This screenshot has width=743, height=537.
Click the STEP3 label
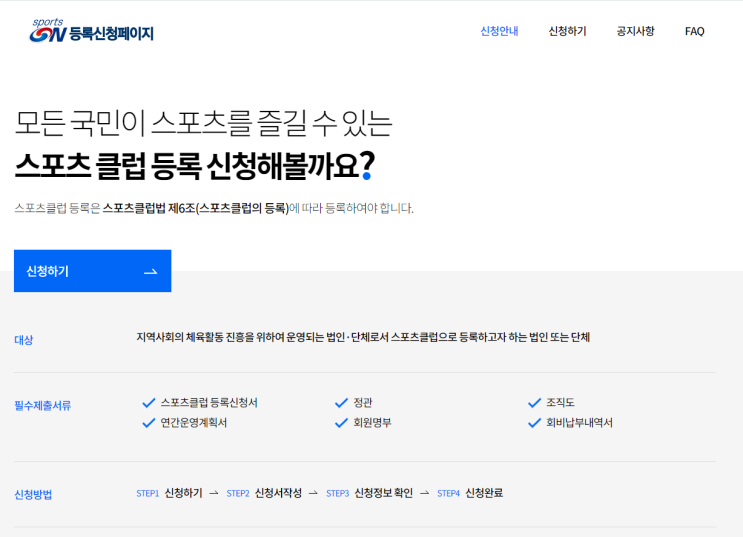coord(337,493)
